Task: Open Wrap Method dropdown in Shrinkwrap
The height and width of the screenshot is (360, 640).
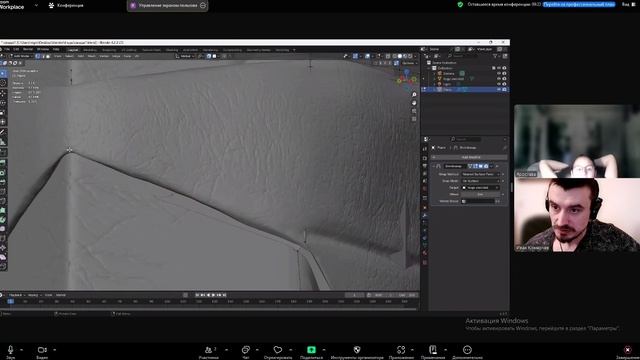Action: 480,174
